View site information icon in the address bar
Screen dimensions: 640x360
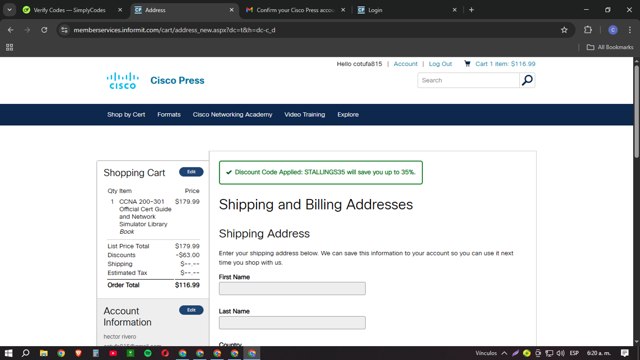[x=64, y=30]
